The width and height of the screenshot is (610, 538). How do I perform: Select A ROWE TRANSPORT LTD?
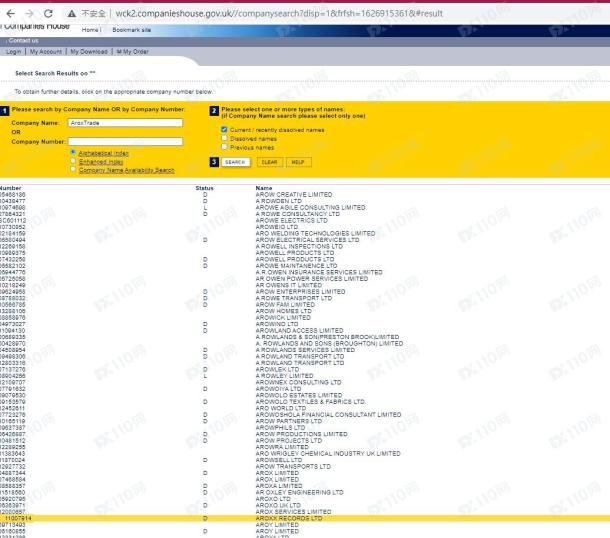coord(294,298)
